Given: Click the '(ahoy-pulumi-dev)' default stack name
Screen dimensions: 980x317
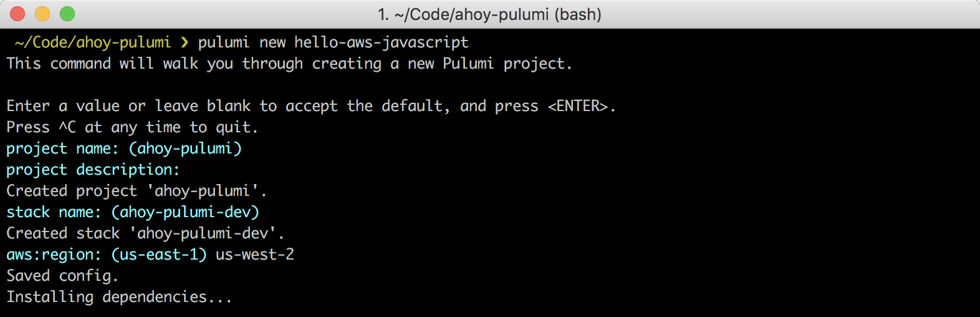Looking at the screenshot, I should 185,212.
